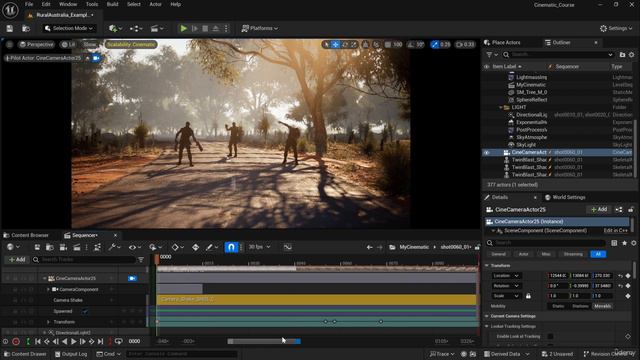Viewport: 640px width, 360px height.
Task: Click the Eject button in the play toolbar
Action: tap(216, 28)
